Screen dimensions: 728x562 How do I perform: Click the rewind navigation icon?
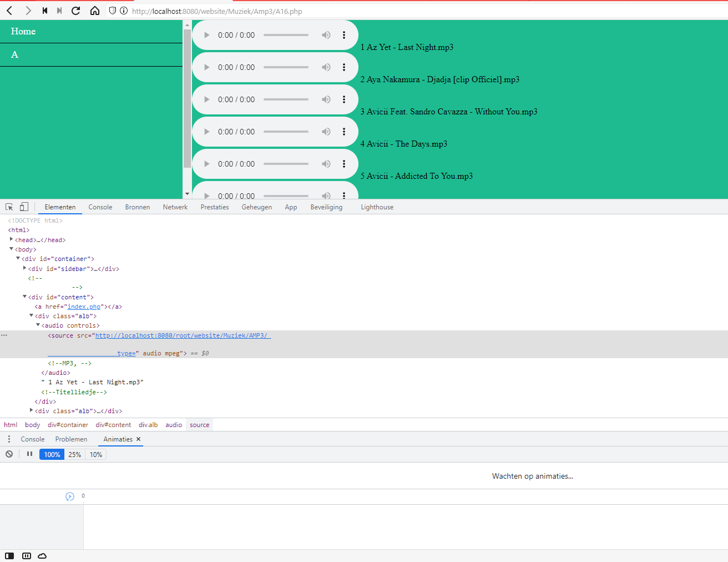point(45,11)
